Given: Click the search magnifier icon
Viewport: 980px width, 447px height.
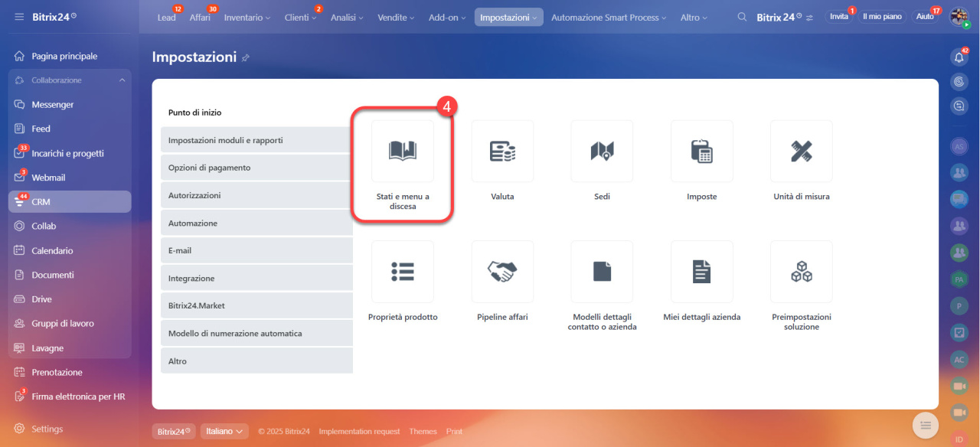Looking at the screenshot, I should coord(742,17).
